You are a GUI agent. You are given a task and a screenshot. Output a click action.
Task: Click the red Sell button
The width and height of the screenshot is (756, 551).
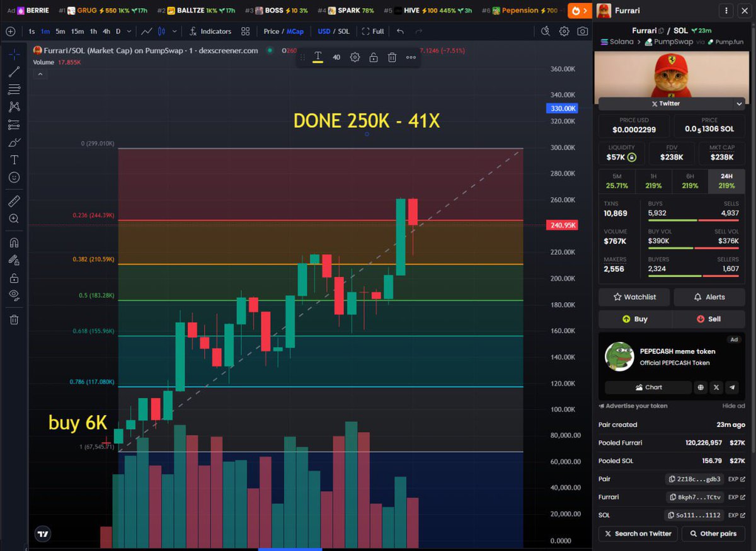pos(709,319)
